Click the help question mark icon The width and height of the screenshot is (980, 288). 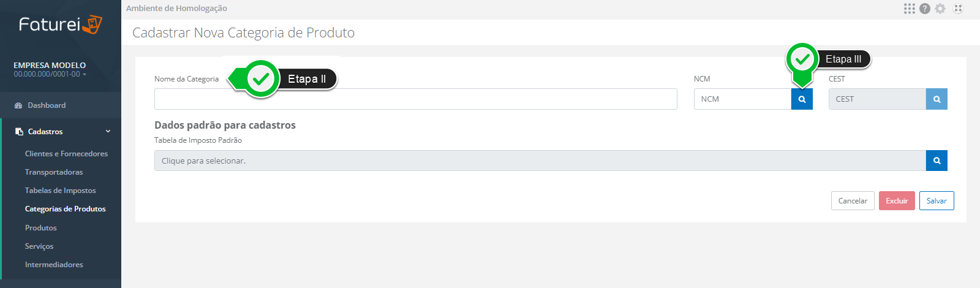925,9
